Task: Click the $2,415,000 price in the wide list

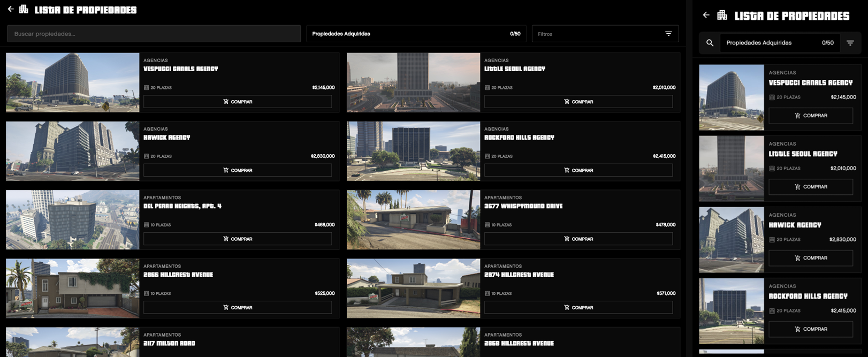Action: 664,156
